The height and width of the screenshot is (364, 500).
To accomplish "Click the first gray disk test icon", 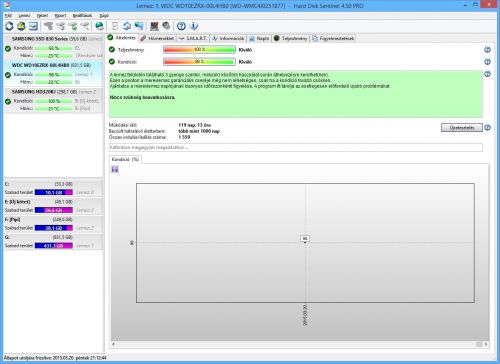I will point(49,26).
